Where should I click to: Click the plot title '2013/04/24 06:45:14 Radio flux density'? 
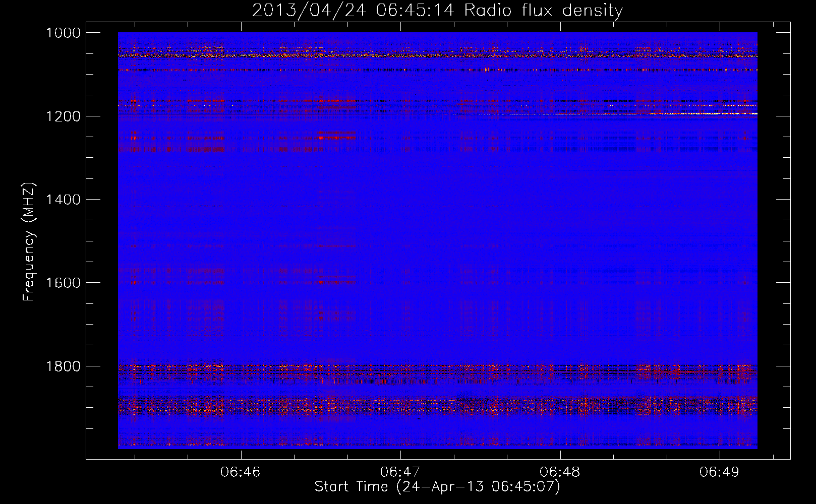[x=437, y=11]
